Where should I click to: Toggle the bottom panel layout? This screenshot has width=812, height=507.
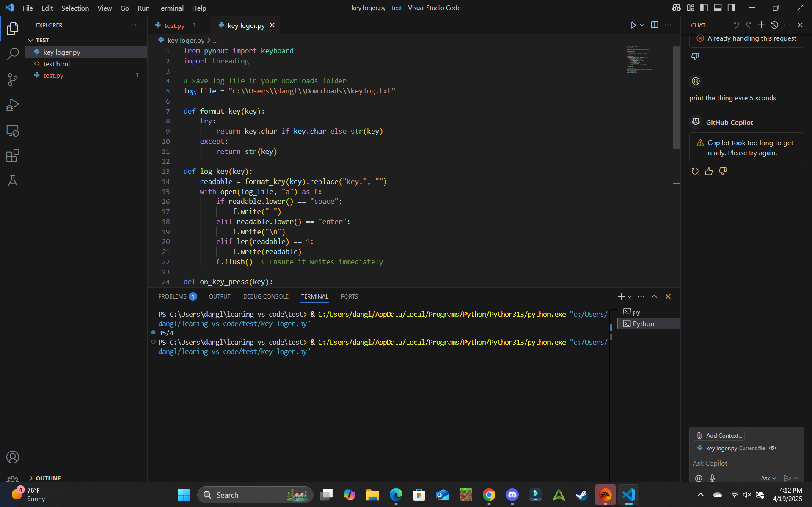click(x=718, y=8)
